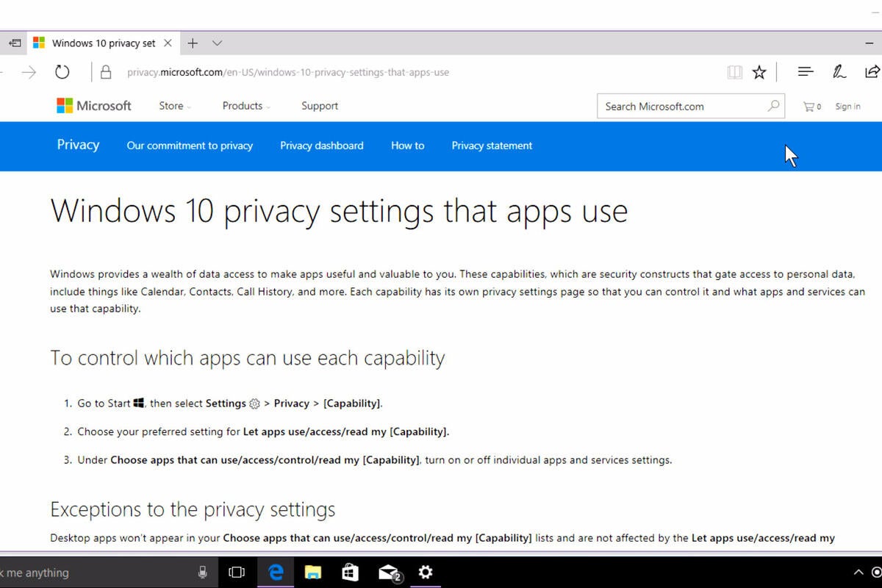The height and width of the screenshot is (588, 882).
Task: Click the address bar URL
Action: coord(288,72)
